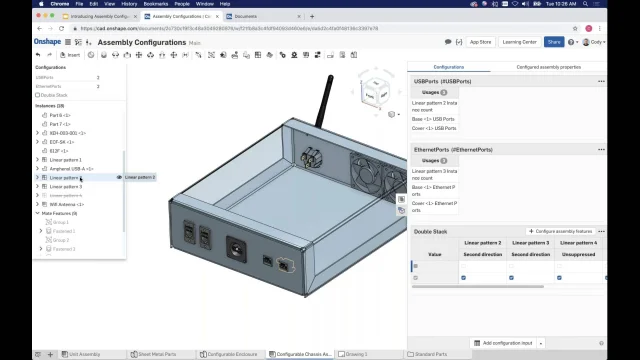Check Linear pattern 2 Second direction, first row
Image resolution: width=640 pixels, height=360 pixels.
(463, 266)
